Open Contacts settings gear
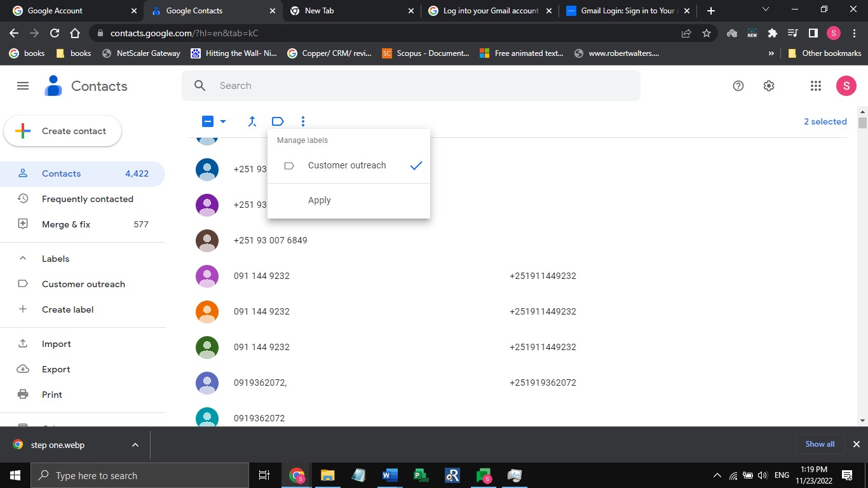Image resolution: width=868 pixels, height=488 pixels. point(769,86)
